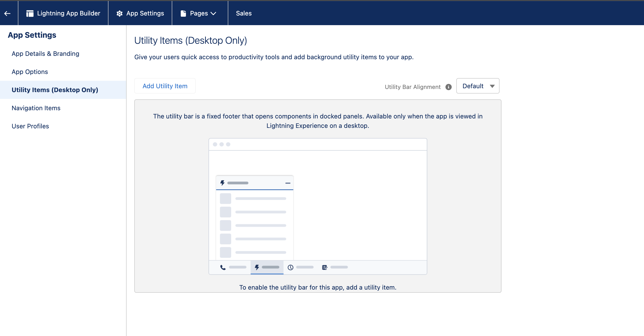644x336 pixels.
Task: Click the App Settings gear icon
Action: pyautogui.click(x=120, y=13)
